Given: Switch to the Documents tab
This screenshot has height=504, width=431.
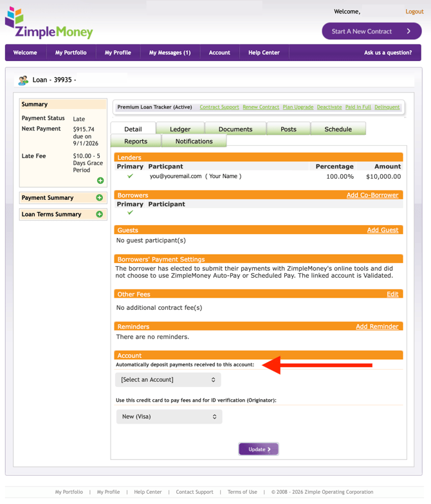Looking at the screenshot, I should pos(235,129).
